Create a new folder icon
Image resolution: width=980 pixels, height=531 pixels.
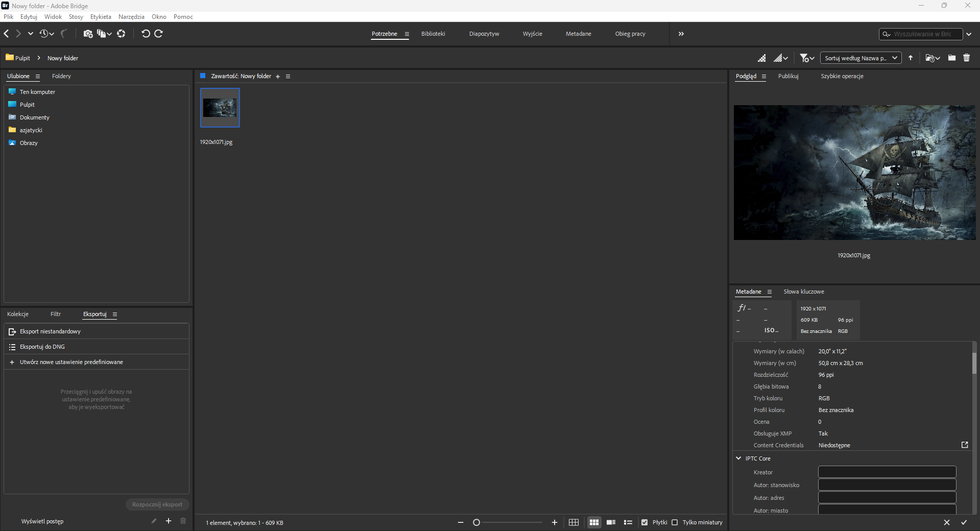952,58
